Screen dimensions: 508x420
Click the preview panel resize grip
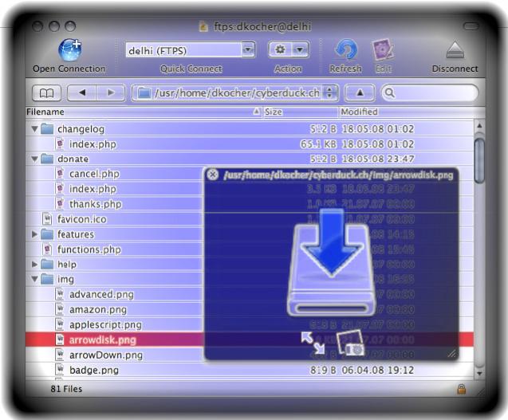tap(452, 354)
